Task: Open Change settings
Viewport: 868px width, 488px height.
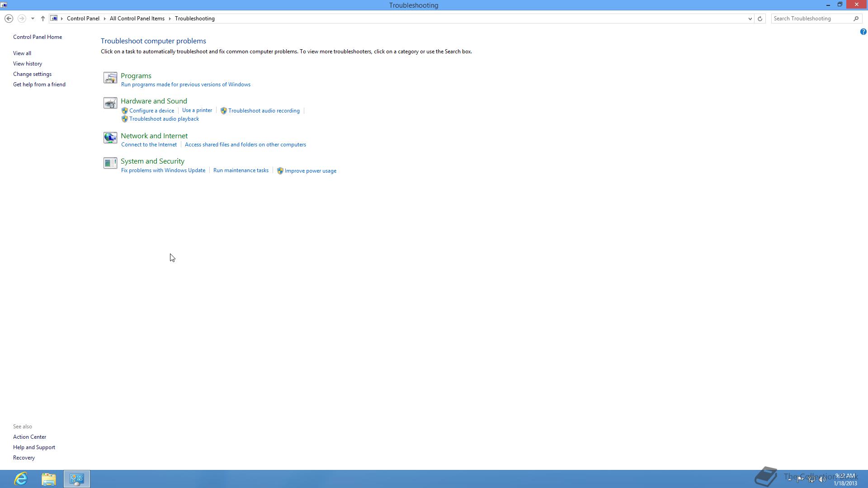Action: [32, 74]
